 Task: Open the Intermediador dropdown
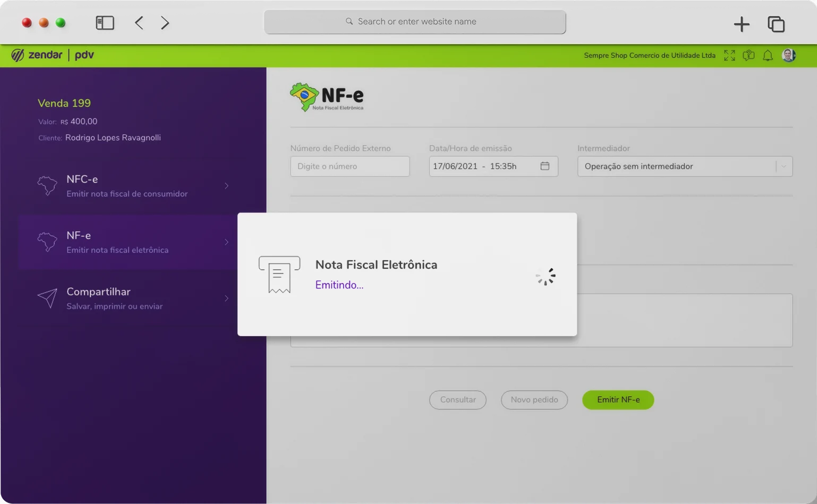point(685,166)
